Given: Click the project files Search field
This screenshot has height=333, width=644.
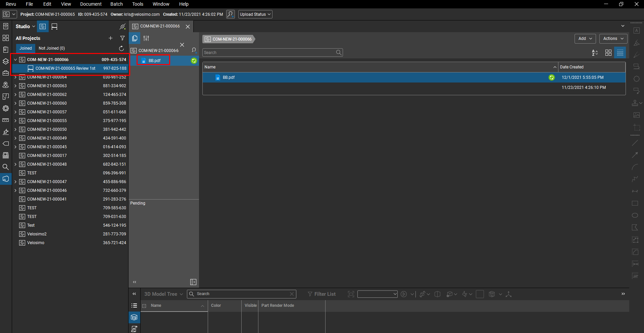Looking at the screenshot, I should click(x=273, y=53).
